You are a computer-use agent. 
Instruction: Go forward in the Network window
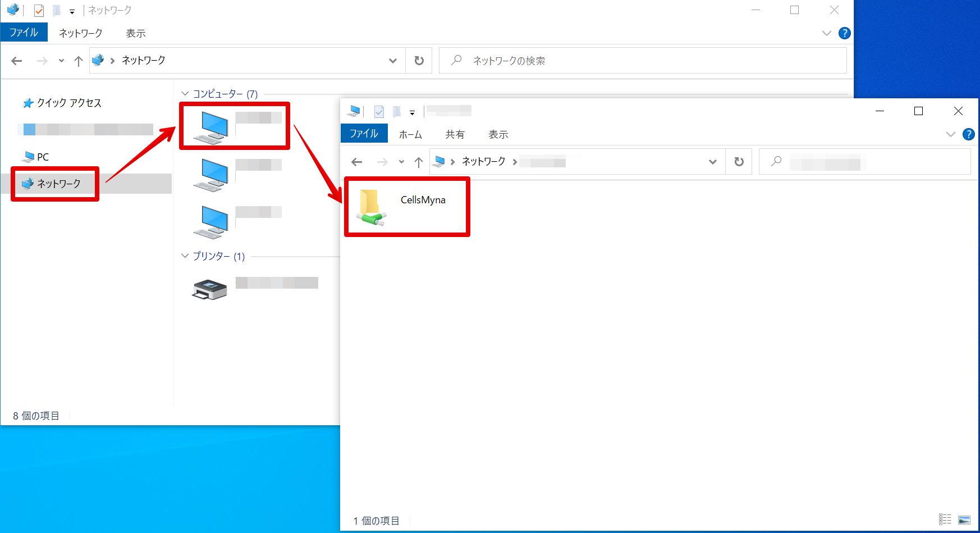click(x=42, y=61)
